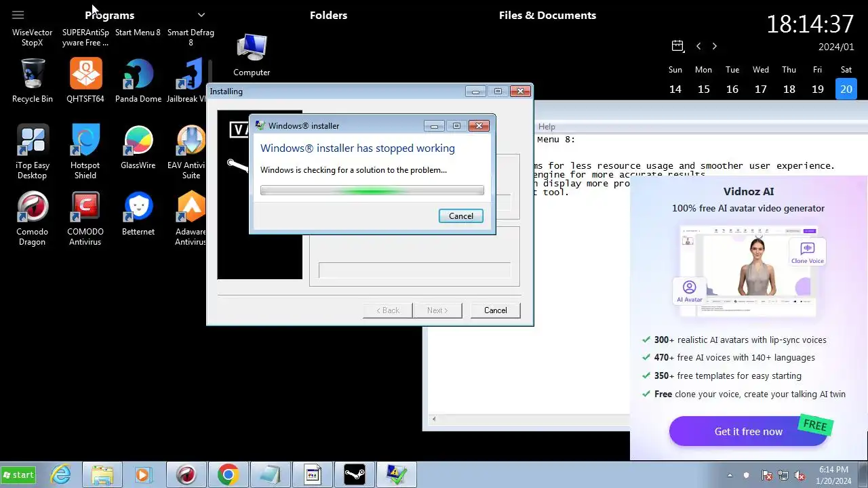Cancel the Windows installer error dialog
The height and width of the screenshot is (488, 868).
click(x=460, y=216)
